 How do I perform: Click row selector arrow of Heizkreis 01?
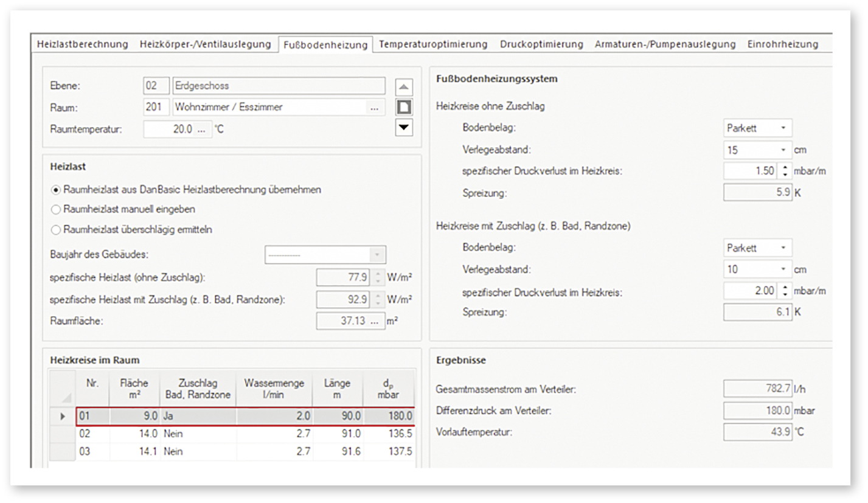tap(62, 417)
